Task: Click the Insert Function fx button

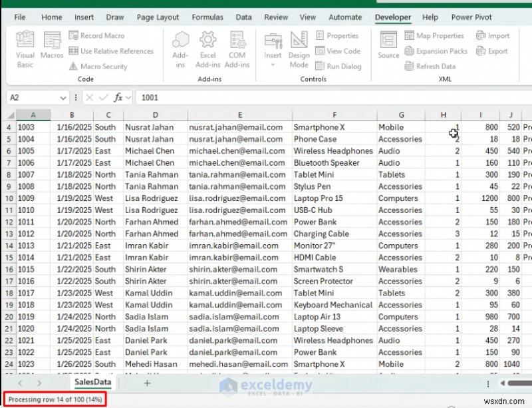Action: point(118,98)
